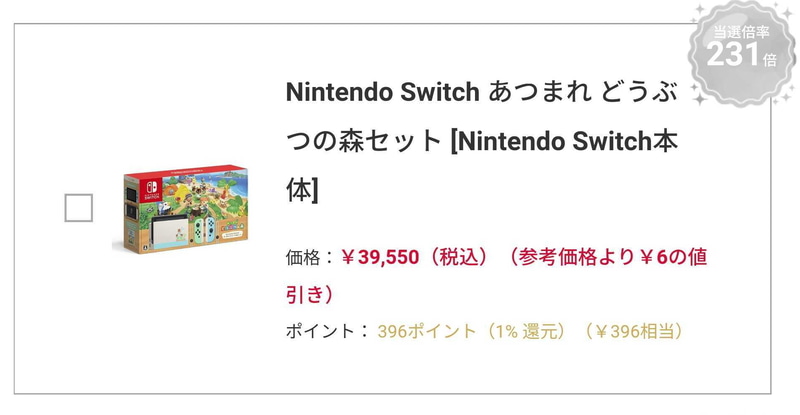The width and height of the screenshot is (800, 415).
Task: Click the number 231 in the badge
Action: click(733, 55)
